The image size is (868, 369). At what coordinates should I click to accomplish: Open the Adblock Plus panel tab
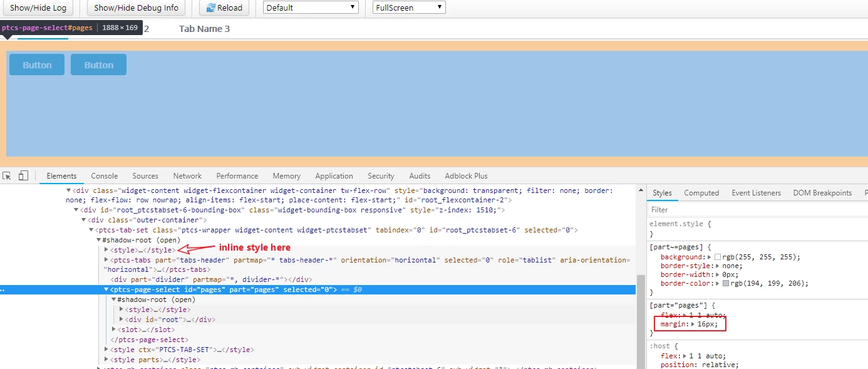[466, 176]
